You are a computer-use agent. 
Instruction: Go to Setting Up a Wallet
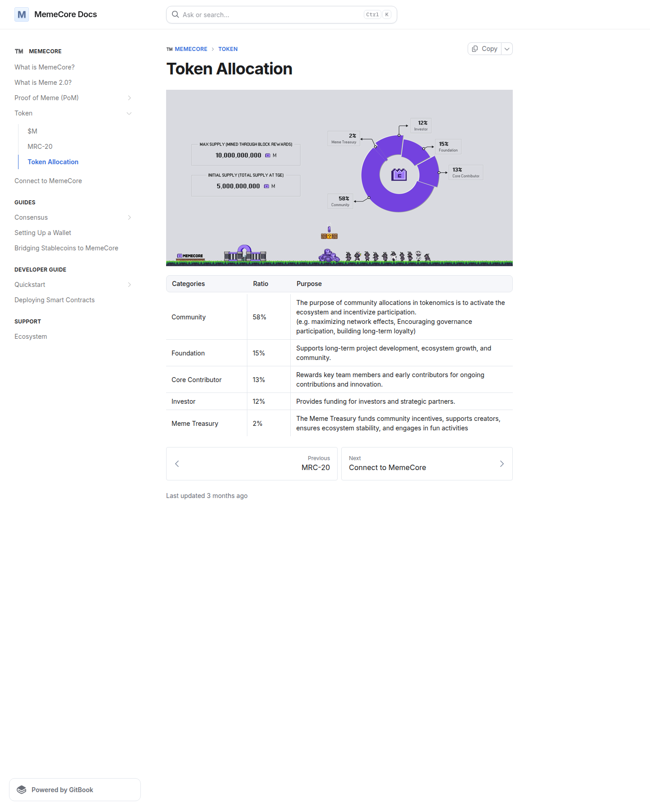43,233
